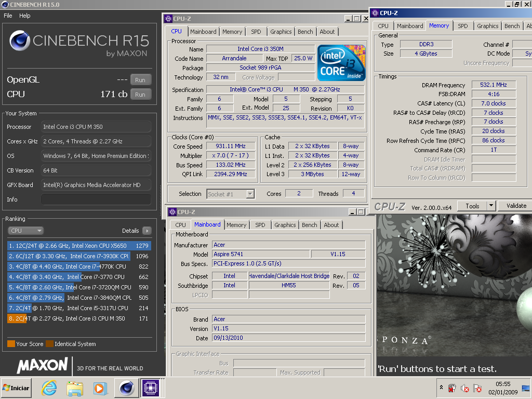Viewport: 532px width, 399px height.
Task: Select ranking entry Core i3 CPU M 350
Action: (x=79, y=318)
